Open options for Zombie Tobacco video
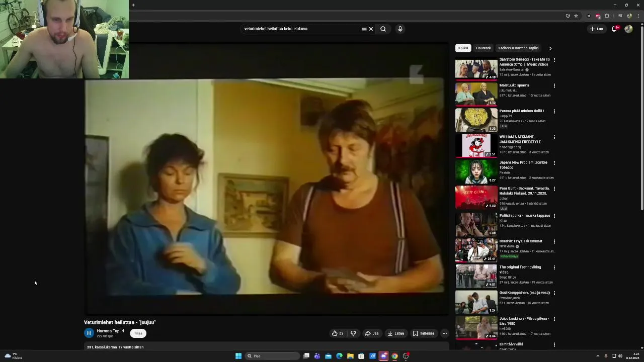 (554, 163)
